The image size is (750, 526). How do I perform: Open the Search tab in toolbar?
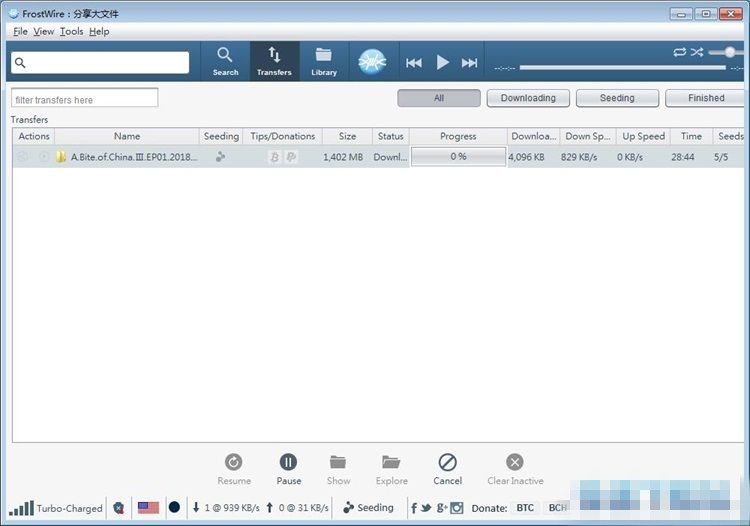pyautogui.click(x=225, y=61)
